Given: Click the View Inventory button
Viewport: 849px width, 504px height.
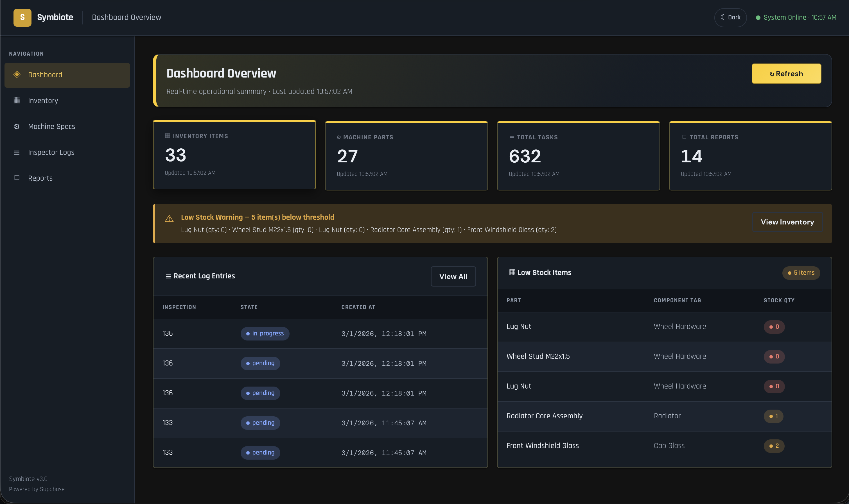Looking at the screenshot, I should (787, 222).
